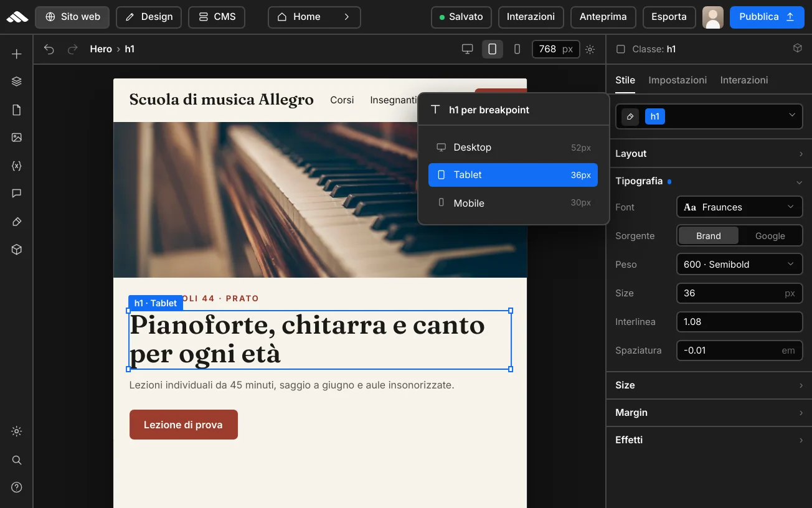Open the help question mark icon

17,487
